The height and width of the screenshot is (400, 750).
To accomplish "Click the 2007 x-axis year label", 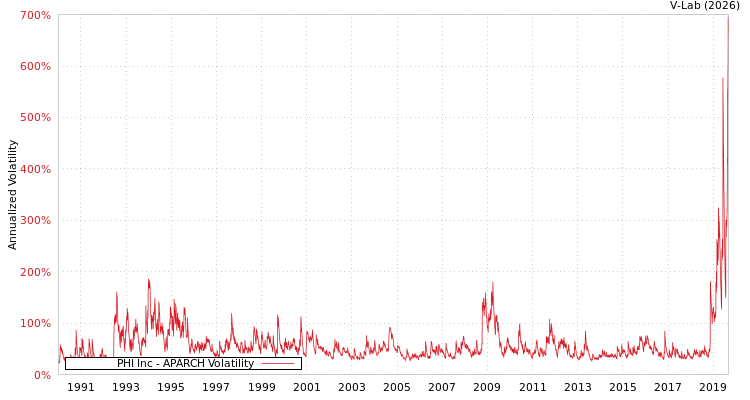I will click(442, 387).
